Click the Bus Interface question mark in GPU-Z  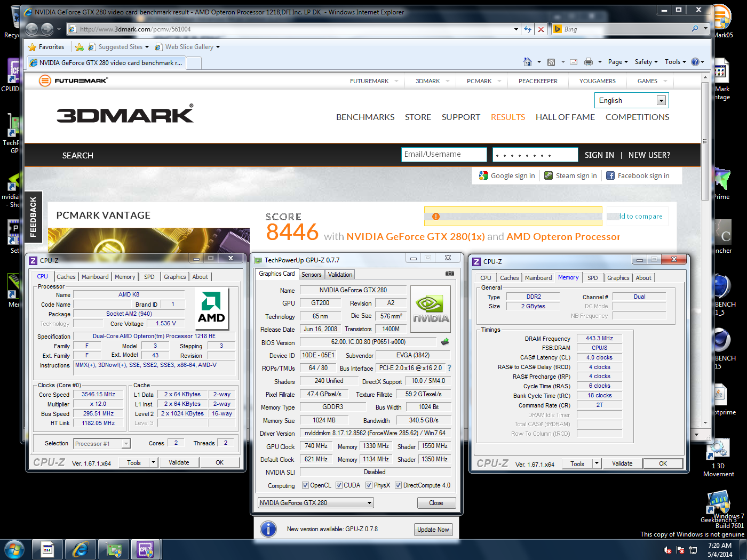click(x=449, y=368)
